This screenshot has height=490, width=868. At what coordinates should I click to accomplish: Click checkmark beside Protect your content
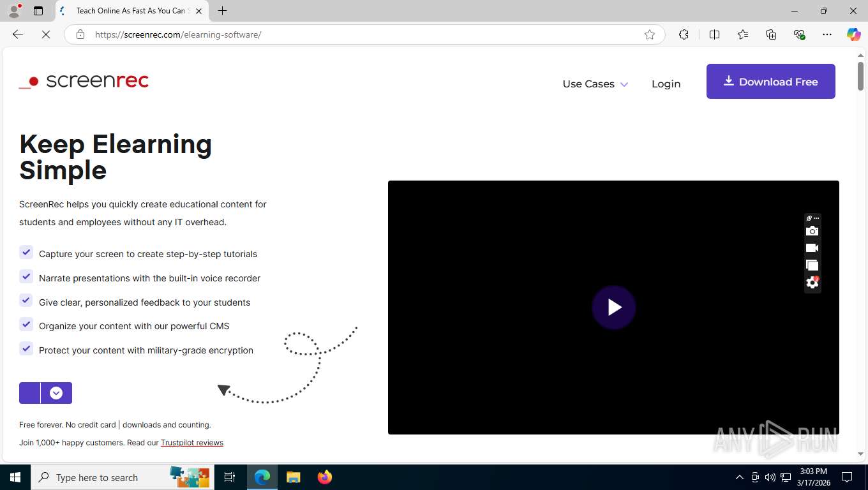pos(26,349)
